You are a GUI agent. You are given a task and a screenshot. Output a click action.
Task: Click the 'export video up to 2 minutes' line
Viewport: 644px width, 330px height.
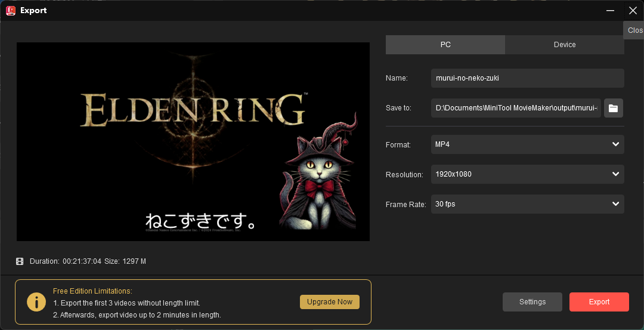pyautogui.click(x=137, y=315)
